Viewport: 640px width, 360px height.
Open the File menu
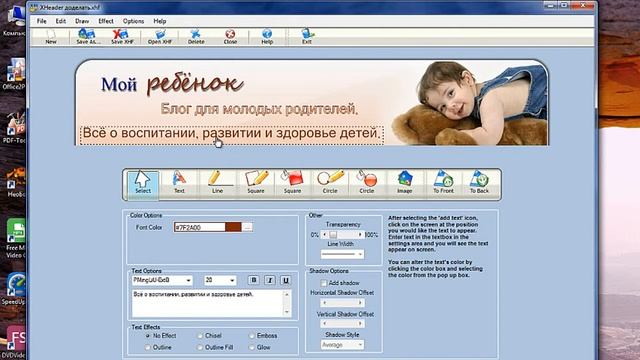[x=42, y=21]
